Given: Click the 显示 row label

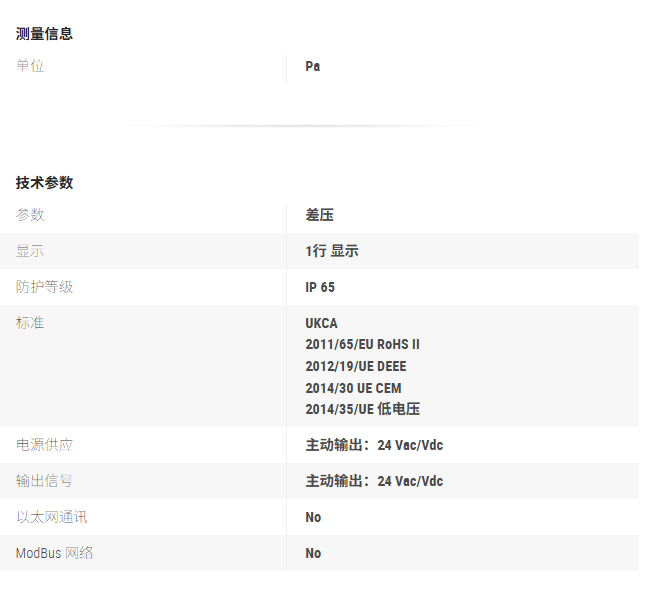Looking at the screenshot, I should (30, 251).
